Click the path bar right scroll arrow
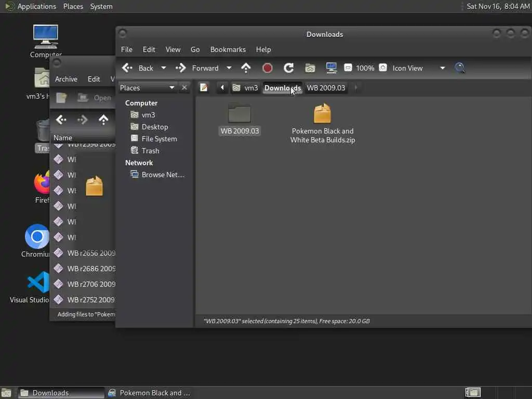The height and width of the screenshot is (399, 532). (x=355, y=88)
